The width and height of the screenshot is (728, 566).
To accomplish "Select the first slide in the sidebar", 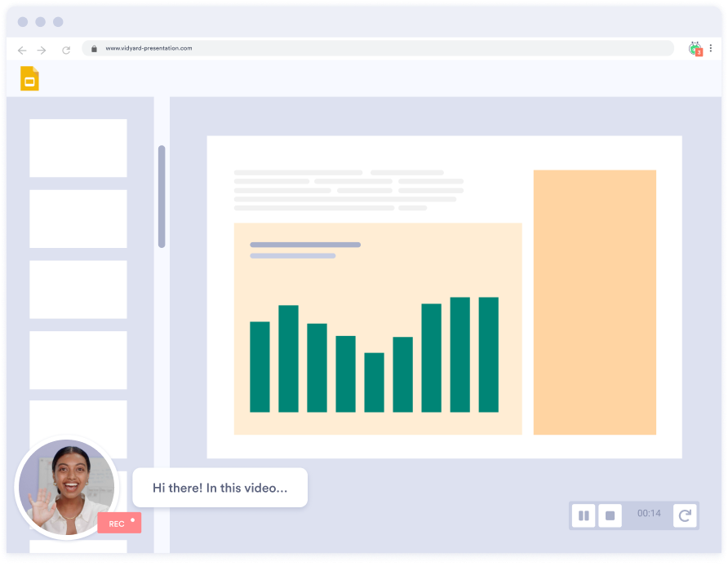I will 77,148.
